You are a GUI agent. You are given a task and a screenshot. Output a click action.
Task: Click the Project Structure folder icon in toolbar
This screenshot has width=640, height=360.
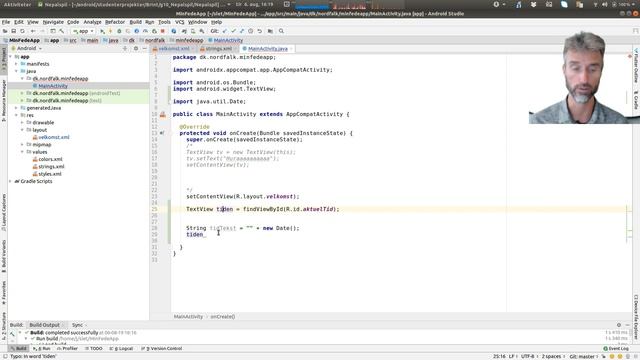click(x=270, y=31)
